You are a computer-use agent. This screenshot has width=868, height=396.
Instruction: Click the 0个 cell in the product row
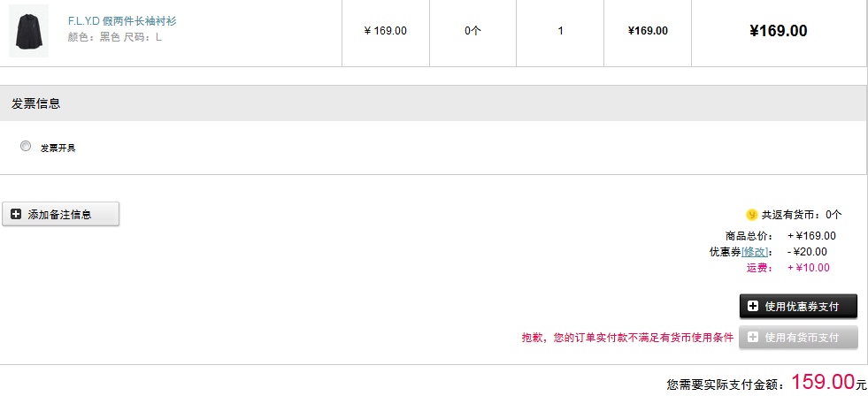(472, 31)
